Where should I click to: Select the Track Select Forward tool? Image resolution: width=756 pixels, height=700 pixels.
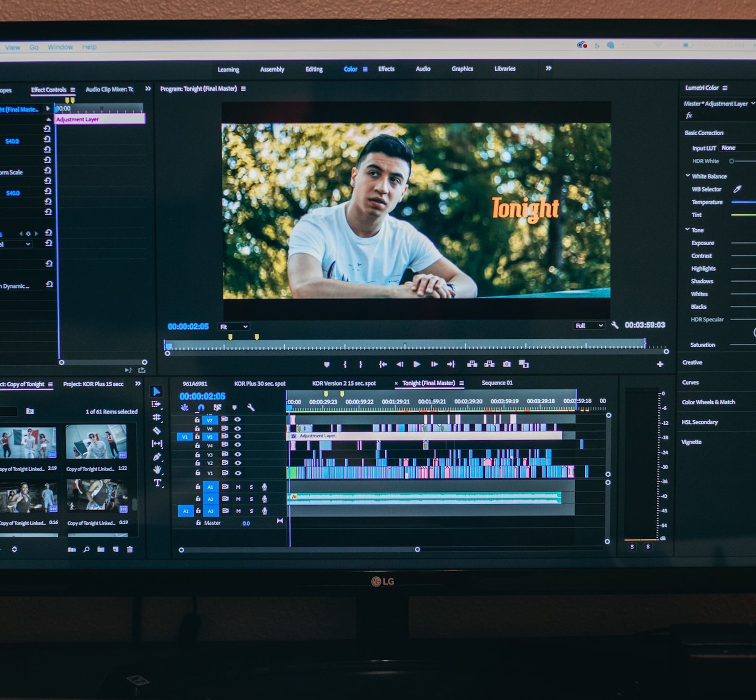[x=157, y=404]
